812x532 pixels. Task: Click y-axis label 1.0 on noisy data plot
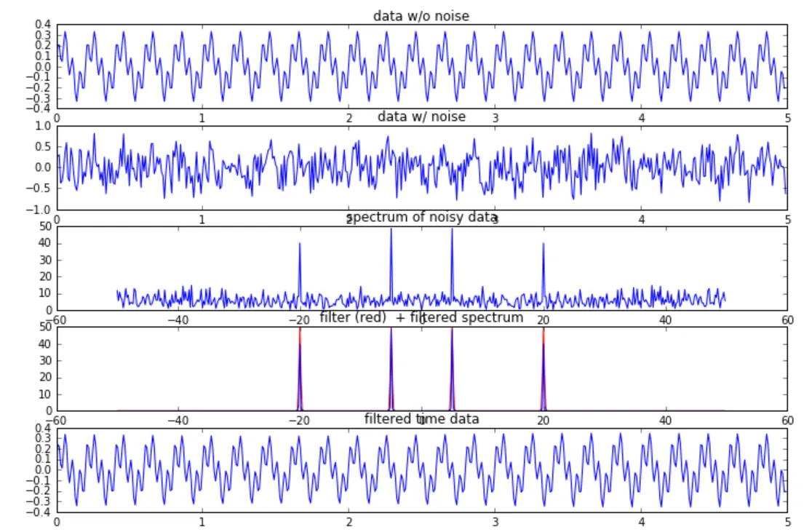tap(44, 126)
